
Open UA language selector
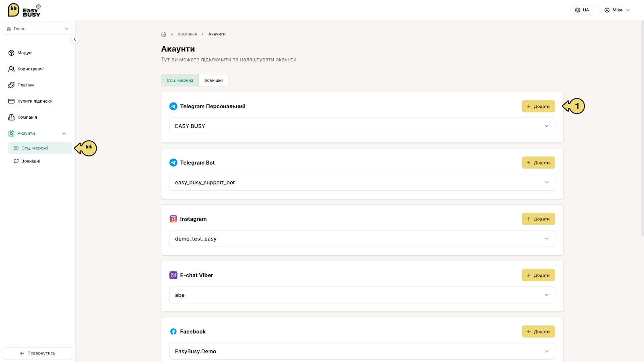(x=582, y=10)
